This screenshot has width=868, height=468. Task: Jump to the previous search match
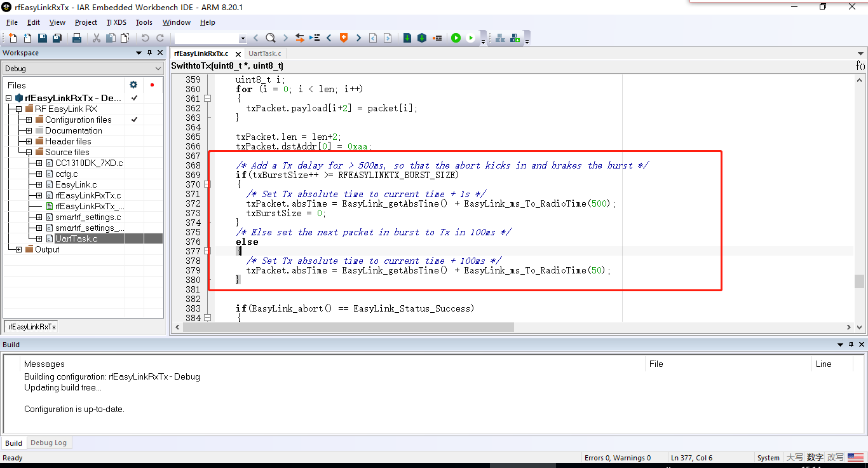coord(255,38)
